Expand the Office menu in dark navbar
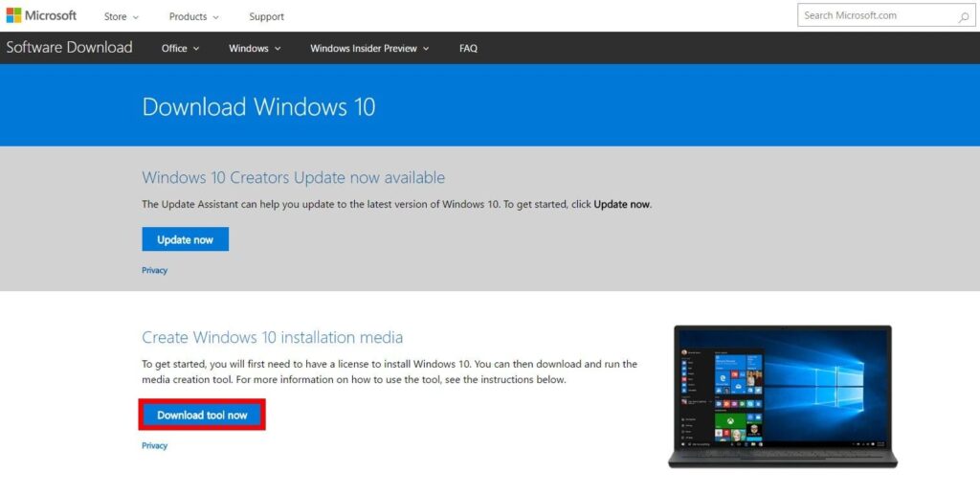This screenshot has height=495, width=980. click(180, 49)
